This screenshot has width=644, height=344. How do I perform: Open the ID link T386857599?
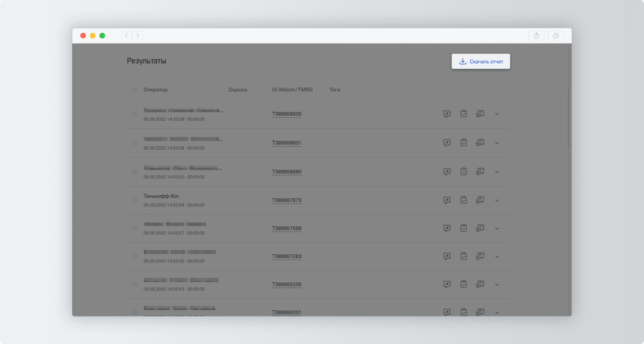(x=286, y=228)
